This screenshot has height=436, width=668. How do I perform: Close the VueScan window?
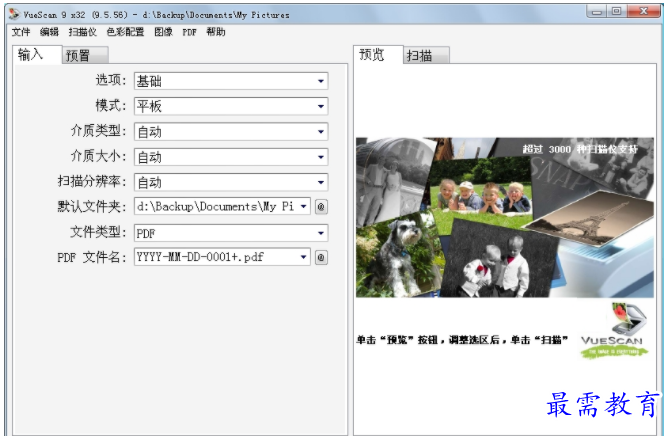tap(643, 11)
